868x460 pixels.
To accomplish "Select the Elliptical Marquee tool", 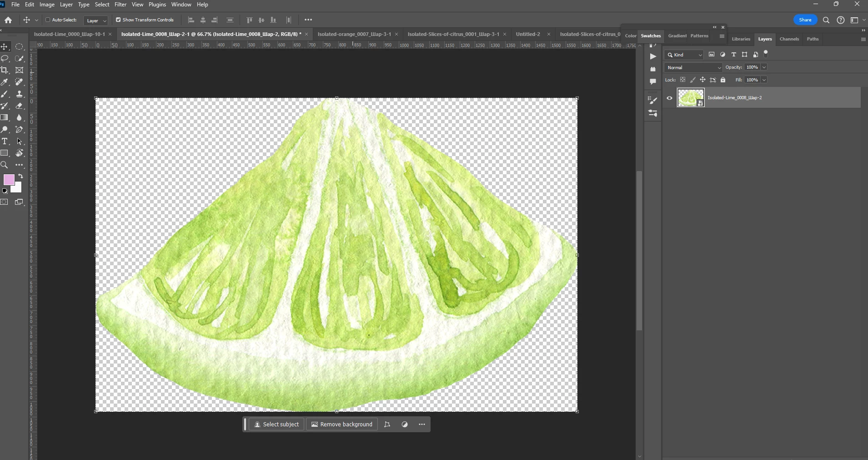I will [x=19, y=46].
